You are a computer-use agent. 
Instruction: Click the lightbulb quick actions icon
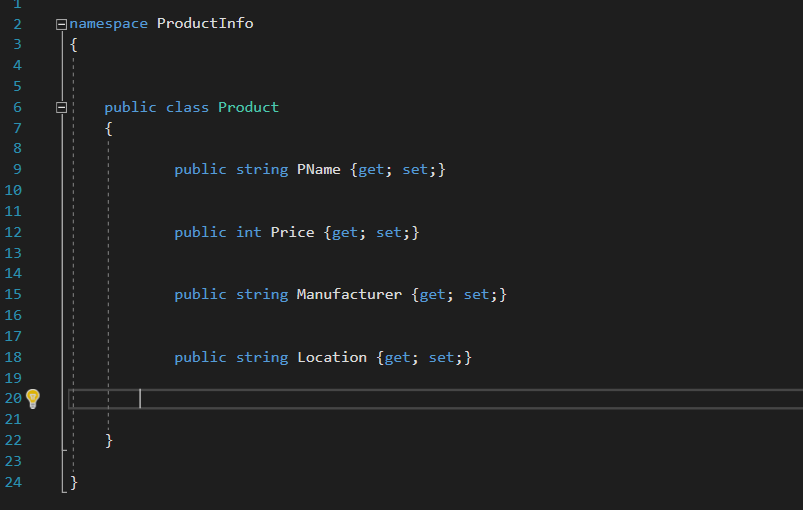33,399
